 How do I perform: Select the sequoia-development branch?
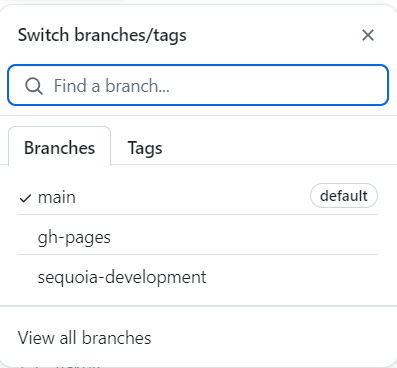(198, 276)
